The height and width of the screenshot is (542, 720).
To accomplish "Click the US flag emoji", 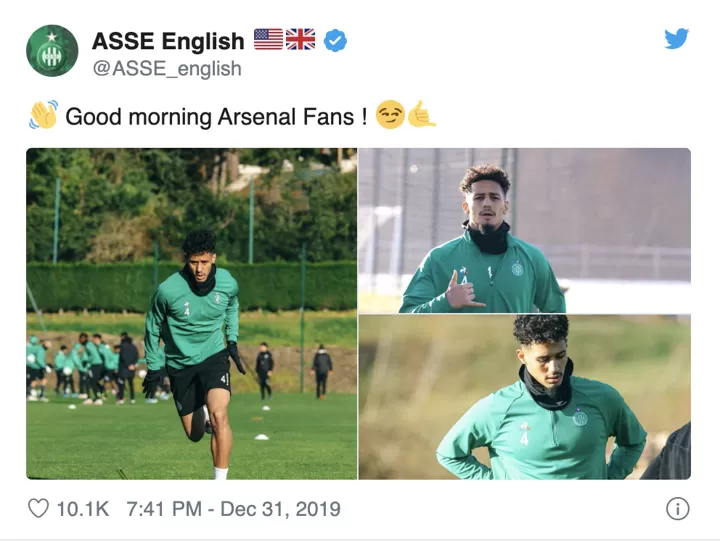I will click(268, 39).
